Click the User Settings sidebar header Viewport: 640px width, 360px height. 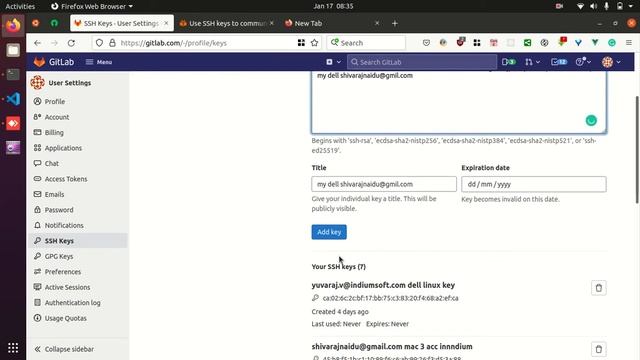(x=61, y=82)
